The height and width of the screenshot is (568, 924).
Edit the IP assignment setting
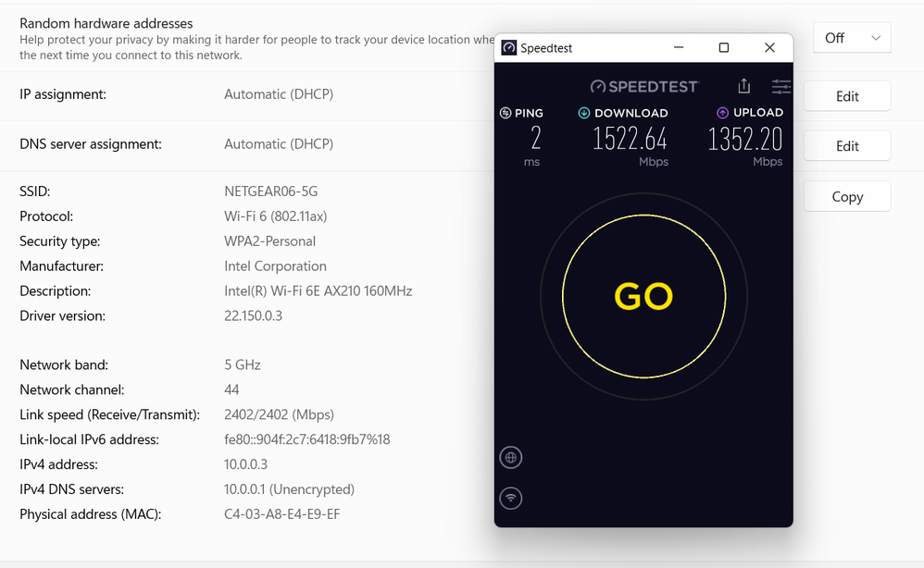846,95
